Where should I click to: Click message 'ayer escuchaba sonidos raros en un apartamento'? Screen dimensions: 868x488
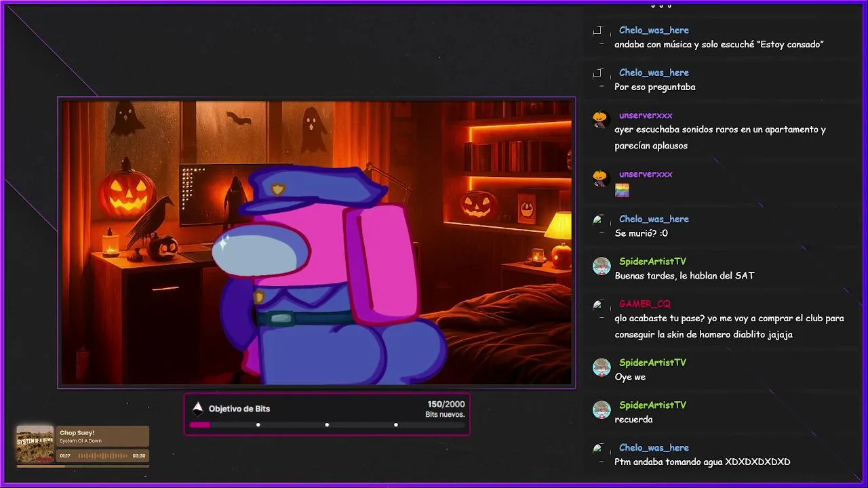coord(720,138)
